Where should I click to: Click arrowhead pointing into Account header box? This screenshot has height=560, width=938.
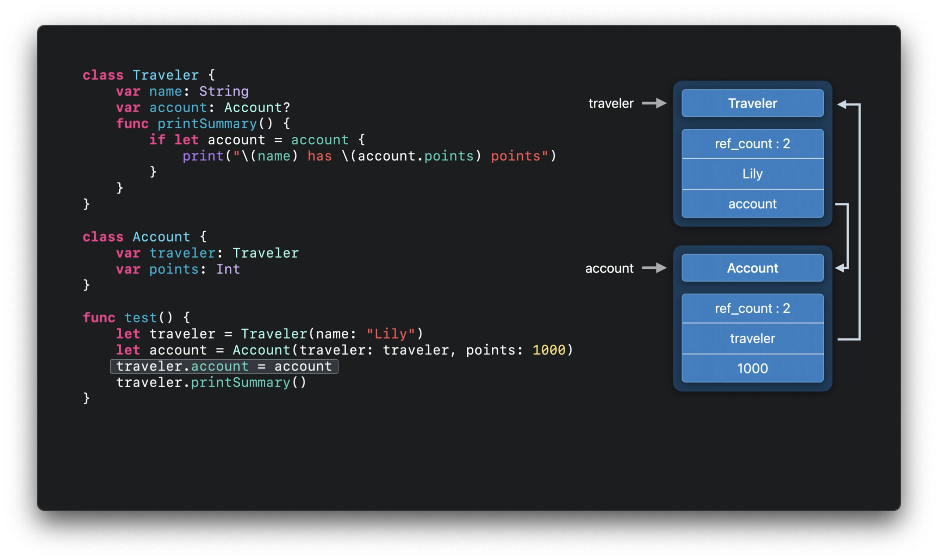point(841,268)
